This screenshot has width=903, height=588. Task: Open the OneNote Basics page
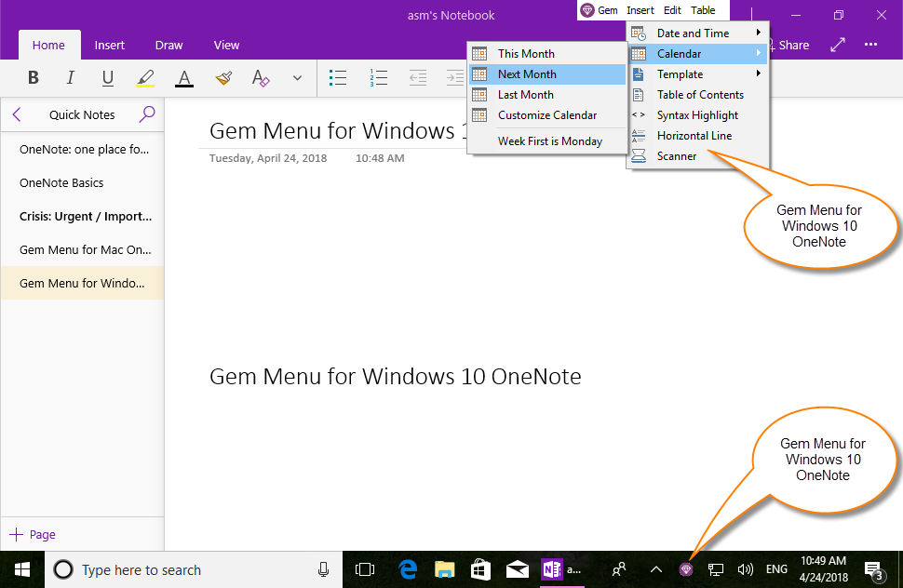[x=82, y=183]
